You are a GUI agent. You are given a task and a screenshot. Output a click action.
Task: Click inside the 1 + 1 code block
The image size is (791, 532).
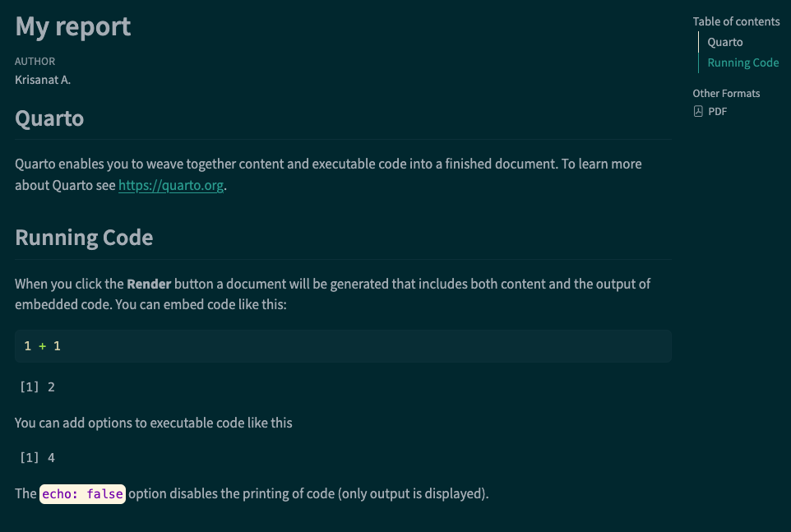pos(343,346)
